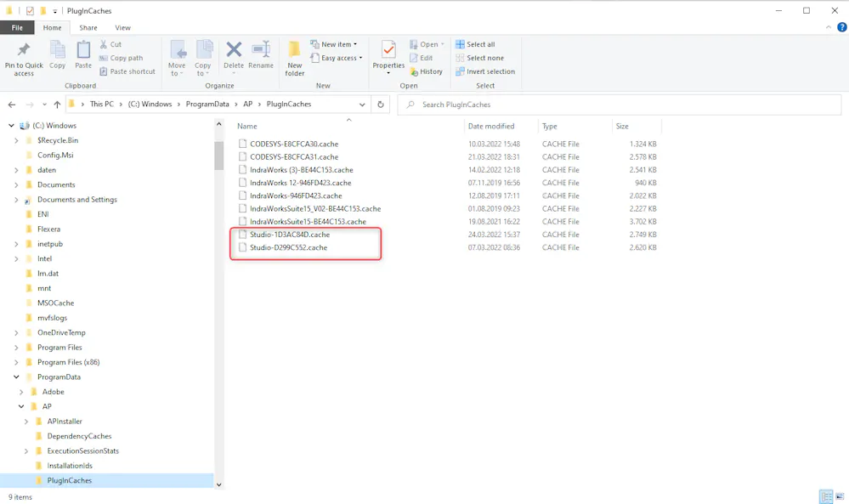
Task: Switch to details view layout icon
Action: 826,496
